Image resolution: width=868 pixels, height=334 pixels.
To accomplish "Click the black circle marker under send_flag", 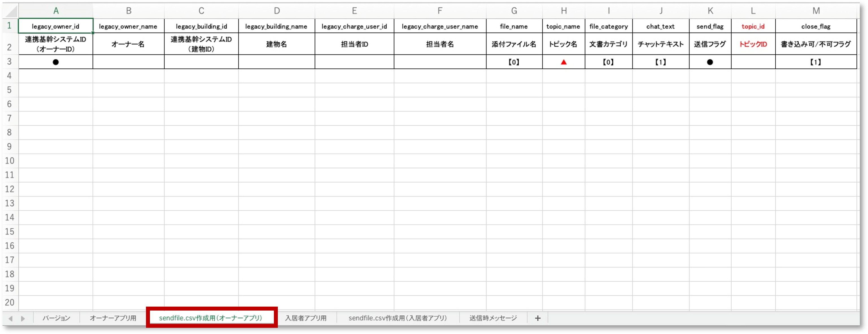I will pos(710,62).
